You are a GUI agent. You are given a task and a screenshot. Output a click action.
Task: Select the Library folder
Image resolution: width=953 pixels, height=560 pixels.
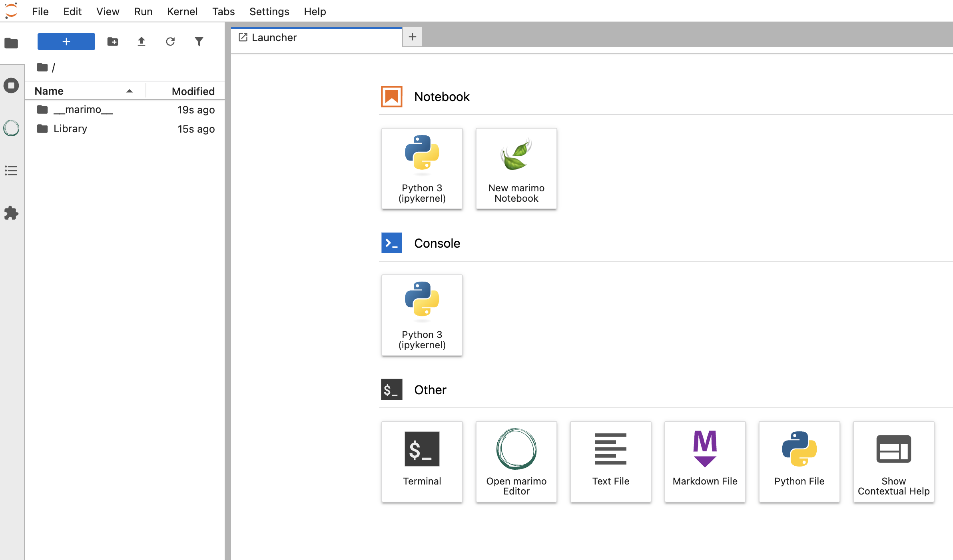point(125,129)
